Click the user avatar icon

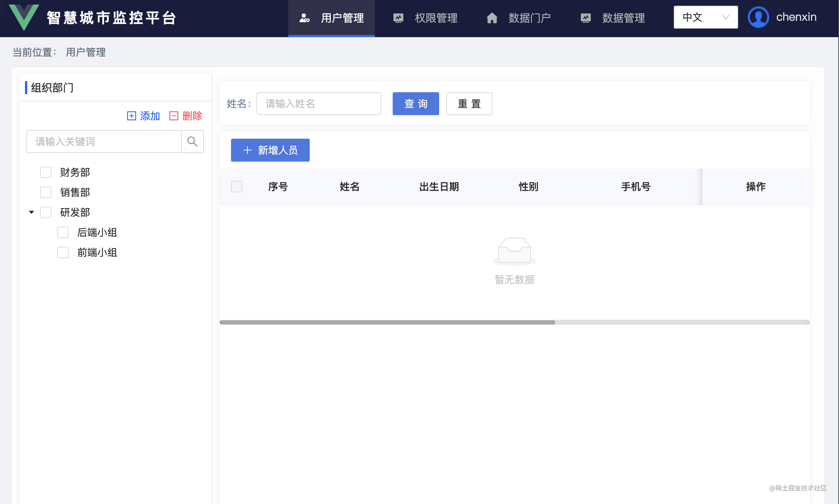pyautogui.click(x=758, y=17)
